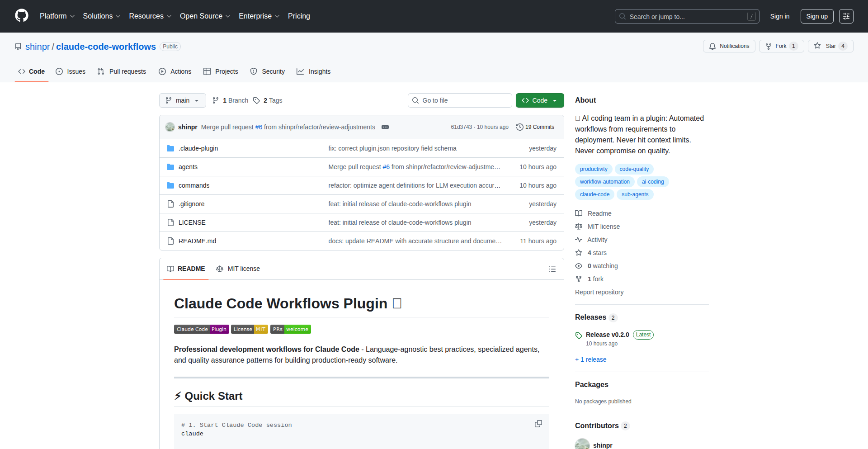
Task: Open the 2 Tags list
Action: pyautogui.click(x=268, y=100)
